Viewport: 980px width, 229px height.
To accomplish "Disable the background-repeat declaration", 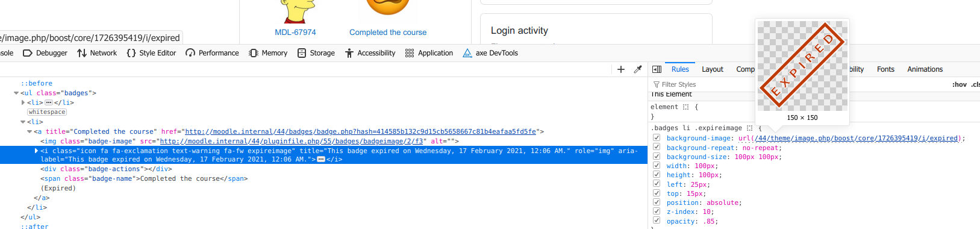I will click(657, 147).
